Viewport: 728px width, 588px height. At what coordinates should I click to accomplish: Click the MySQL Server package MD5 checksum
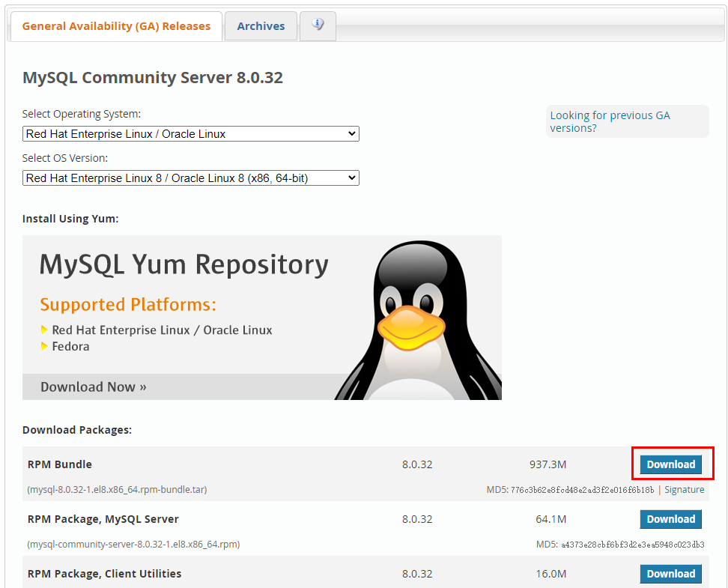tap(632, 545)
